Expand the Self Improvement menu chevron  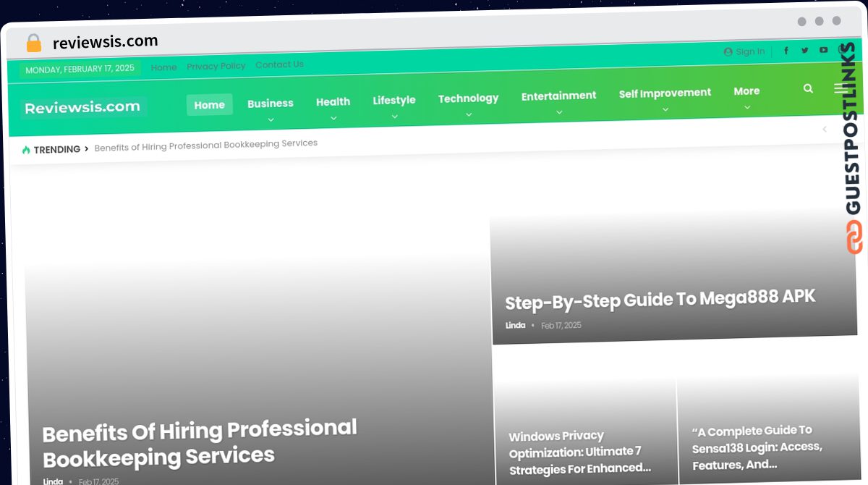(665, 109)
